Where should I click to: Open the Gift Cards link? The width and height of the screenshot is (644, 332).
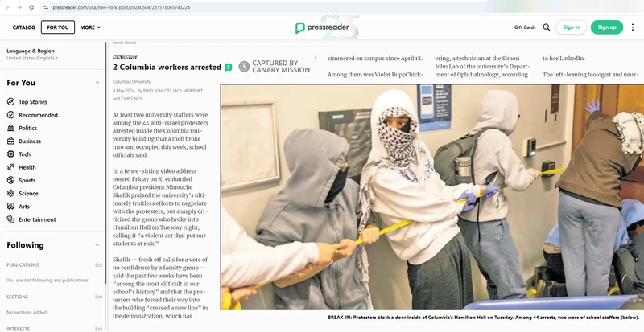tap(525, 27)
